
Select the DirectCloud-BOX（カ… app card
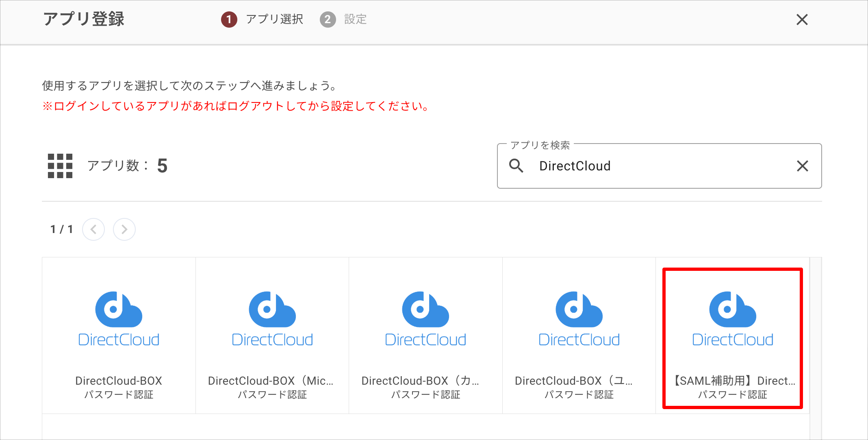coord(425,335)
